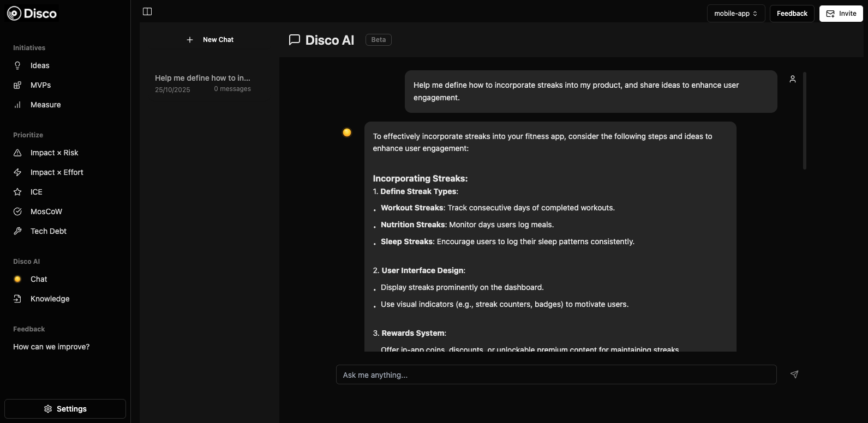Open Measure bar chart icon
This screenshot has height=423, width=868.
[x=17, y=105]
